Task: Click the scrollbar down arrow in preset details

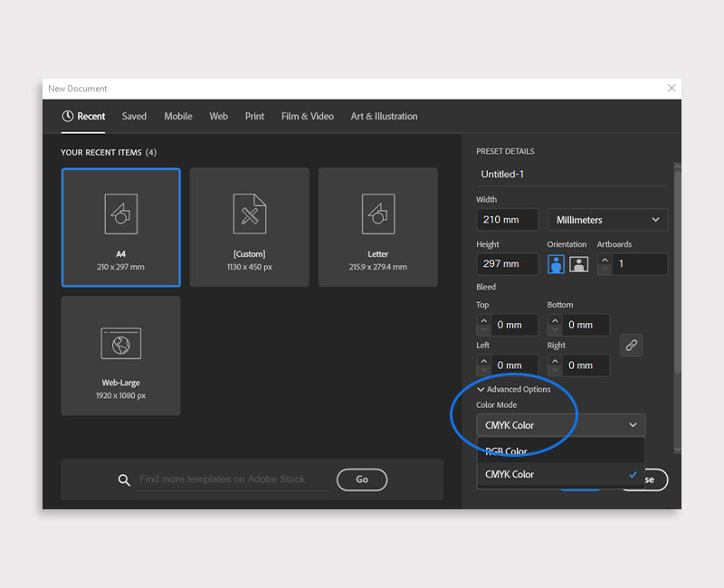Action: pyautogui.click(x=677, y=450)
